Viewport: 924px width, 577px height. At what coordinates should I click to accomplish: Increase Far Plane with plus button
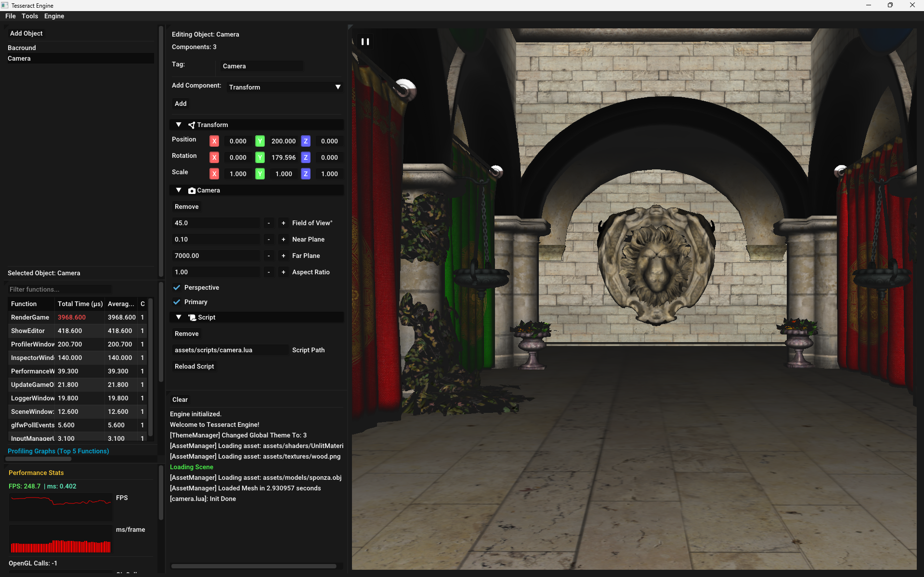point(283,256)
